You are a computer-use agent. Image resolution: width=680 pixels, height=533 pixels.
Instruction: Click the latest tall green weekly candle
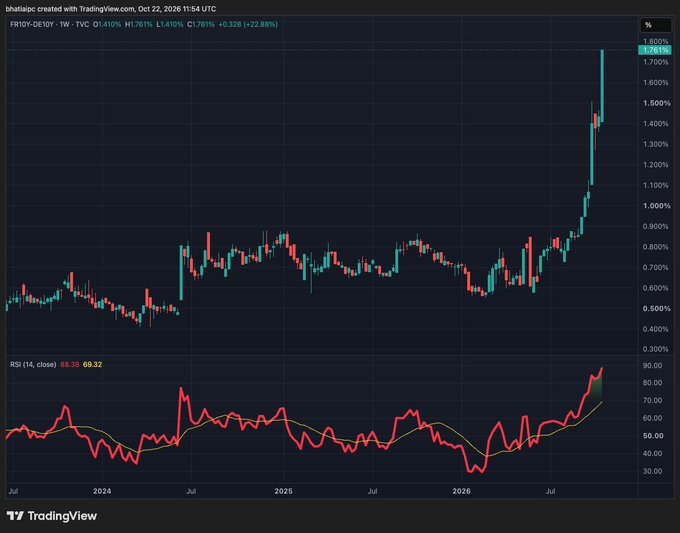tap(602, 86)
